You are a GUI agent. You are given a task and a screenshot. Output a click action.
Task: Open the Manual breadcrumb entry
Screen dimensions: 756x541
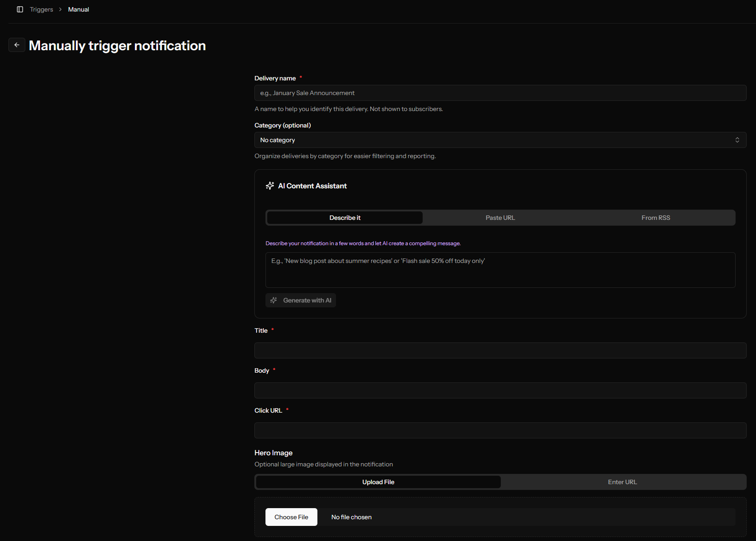pyautogui.click(x=78, y=9)
